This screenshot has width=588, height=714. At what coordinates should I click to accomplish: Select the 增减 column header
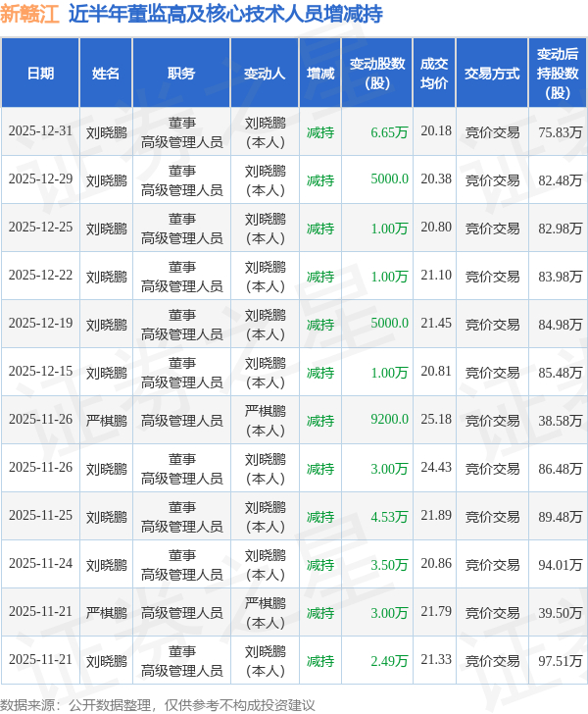(319, 74)
